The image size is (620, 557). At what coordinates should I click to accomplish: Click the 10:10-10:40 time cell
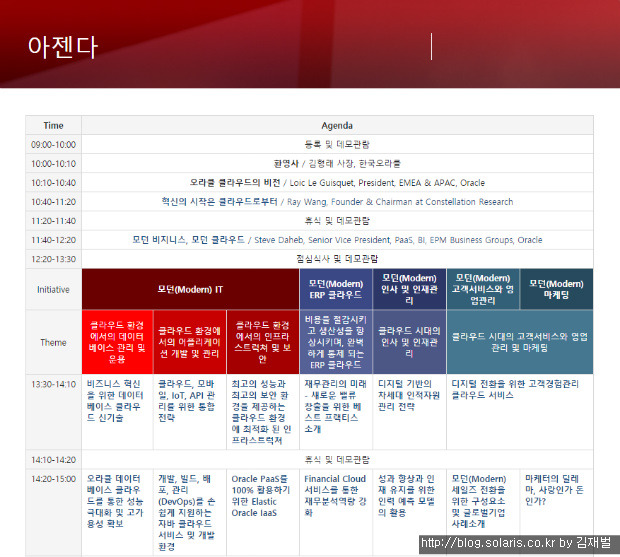[x=53, y=183]
